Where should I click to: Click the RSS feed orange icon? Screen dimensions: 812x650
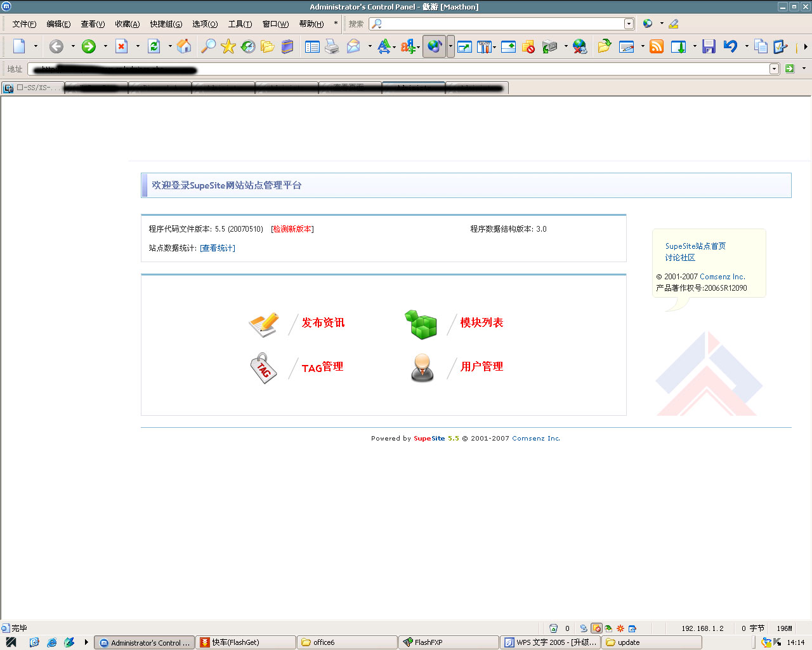coord(657,46)
